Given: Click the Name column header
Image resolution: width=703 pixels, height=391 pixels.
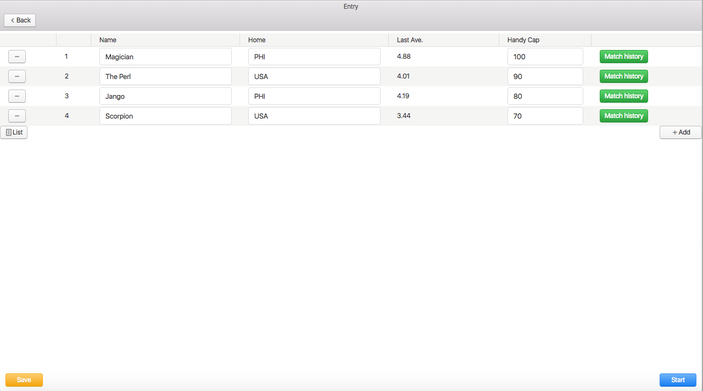Looking at the screenshot, I should [108, 40].
